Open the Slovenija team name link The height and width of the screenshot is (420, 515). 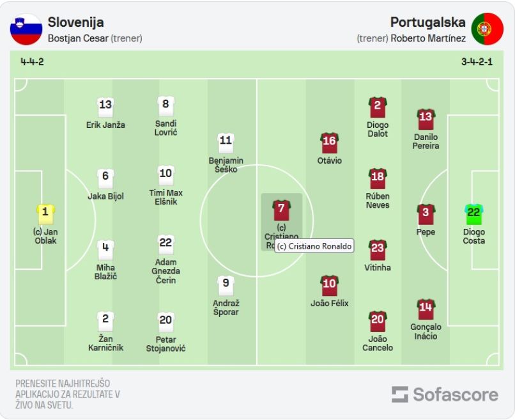click(x=76, y=22)
